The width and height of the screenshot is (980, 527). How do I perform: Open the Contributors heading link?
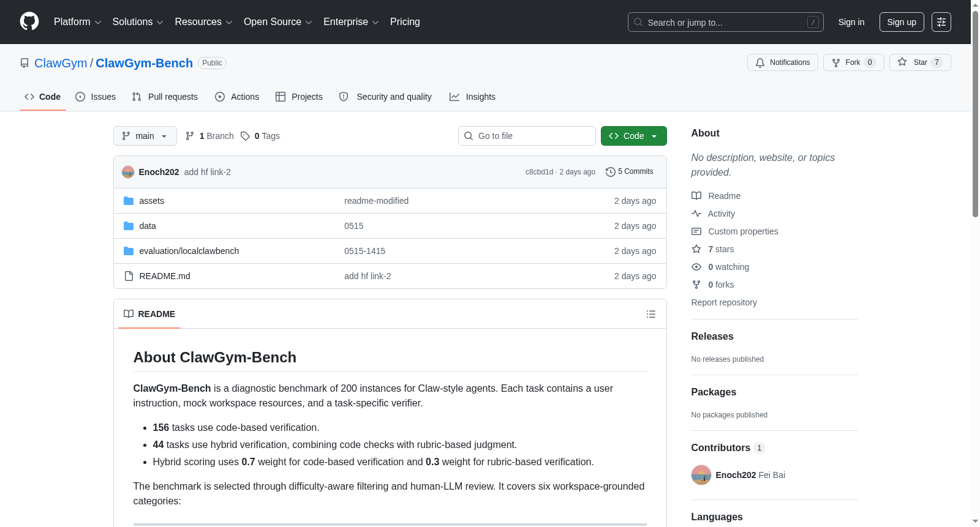point(728,448)
